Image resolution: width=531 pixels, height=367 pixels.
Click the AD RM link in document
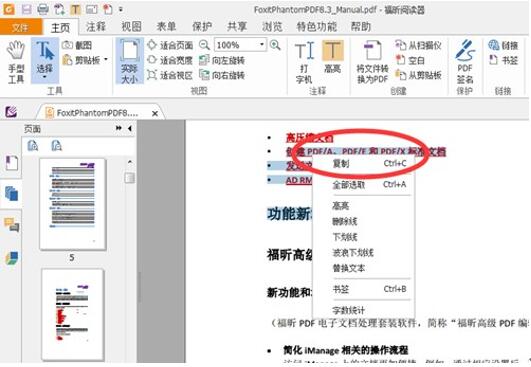point(298,180)
